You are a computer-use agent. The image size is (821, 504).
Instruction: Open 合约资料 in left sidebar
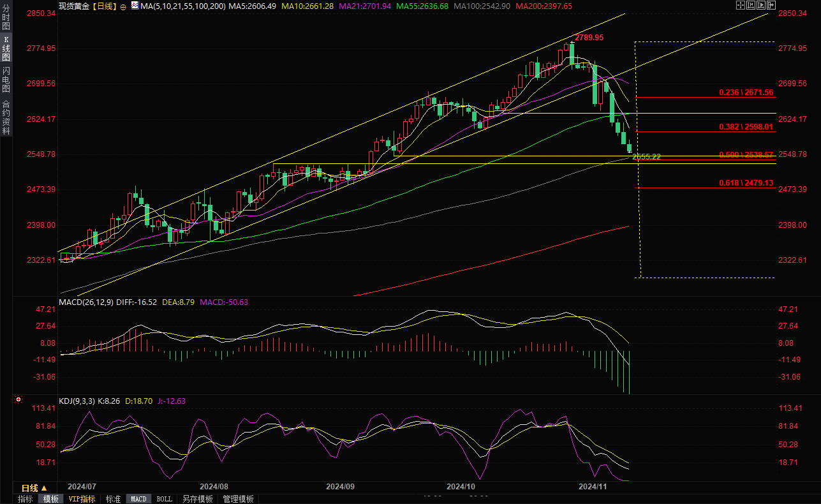(x=6, y=117)
